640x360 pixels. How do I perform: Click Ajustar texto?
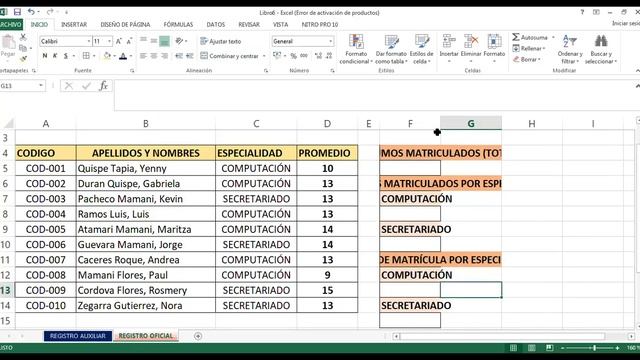click(x=220, y=41)
